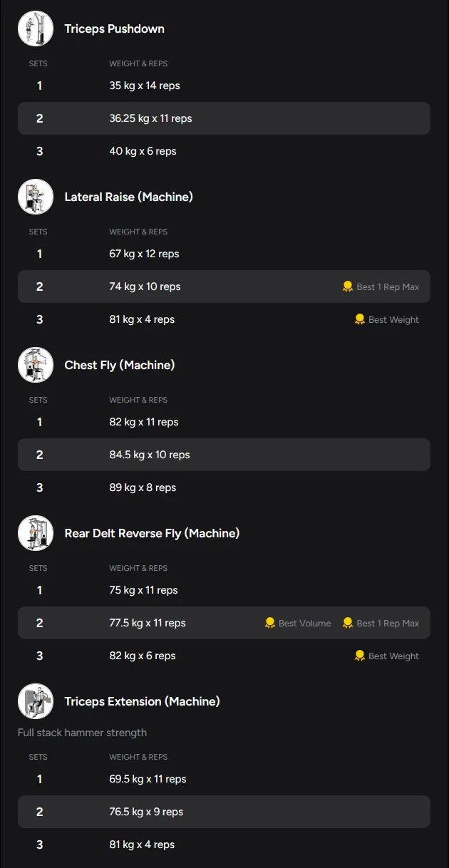Screen dimensions: 449x868
Task: Open Triceps Extension (Machine) title
Action: (142, 701)
